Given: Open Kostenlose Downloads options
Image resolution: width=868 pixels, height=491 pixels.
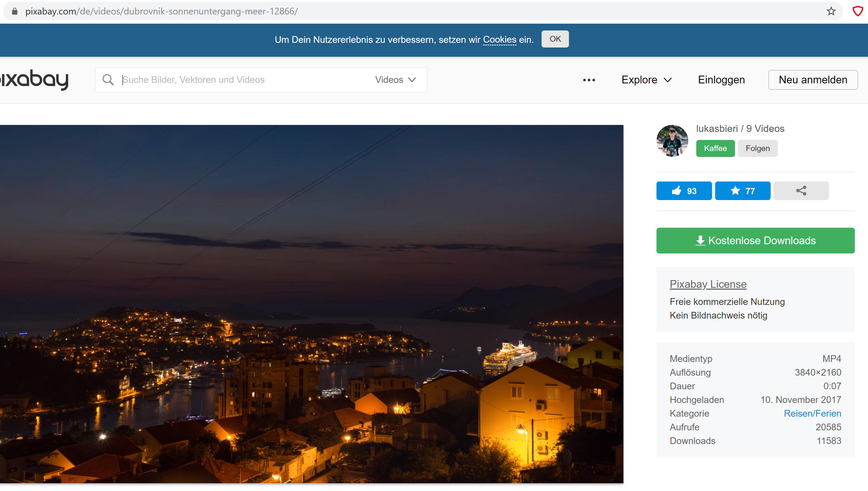Looking at the screenshot, I should click(755, 240).
